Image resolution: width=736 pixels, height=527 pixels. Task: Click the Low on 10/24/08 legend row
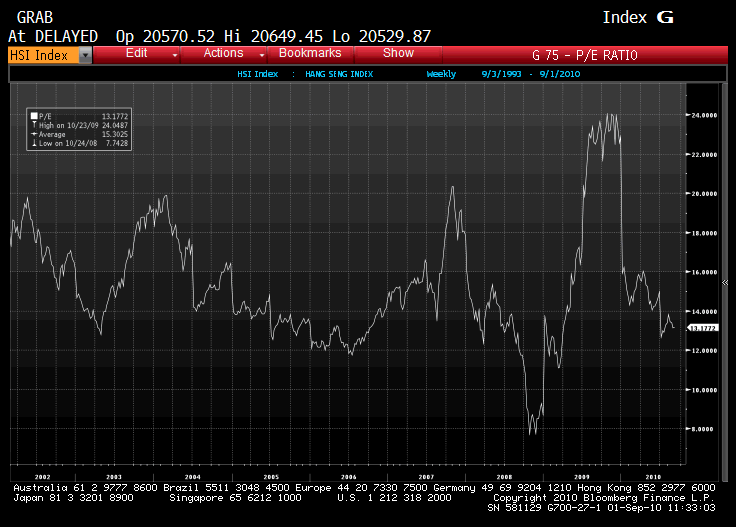(x=79, y=143)
